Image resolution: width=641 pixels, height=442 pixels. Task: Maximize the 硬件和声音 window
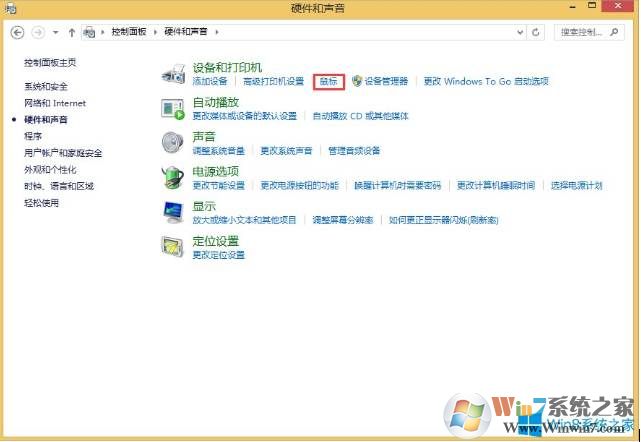[x=592, y=5]
